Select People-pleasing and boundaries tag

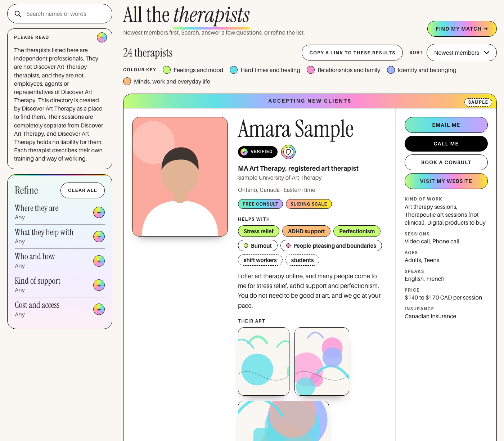331,246
